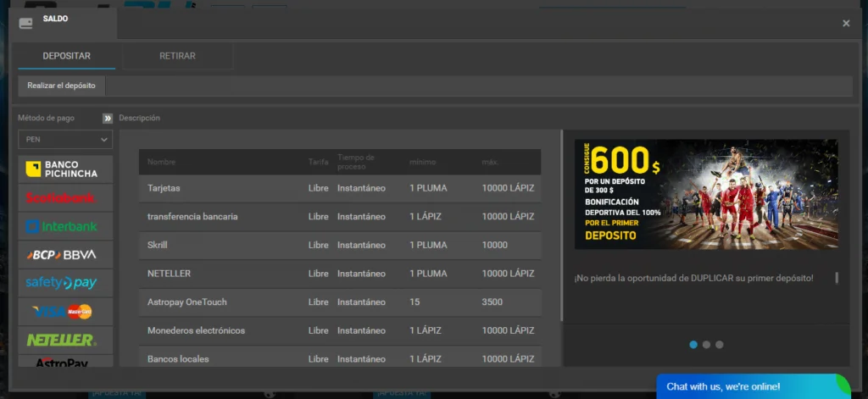The height and width of the screenshot is (399, 868).
Task: Open the 600$ deposit bonus banner
Action: tap(706, 194)
